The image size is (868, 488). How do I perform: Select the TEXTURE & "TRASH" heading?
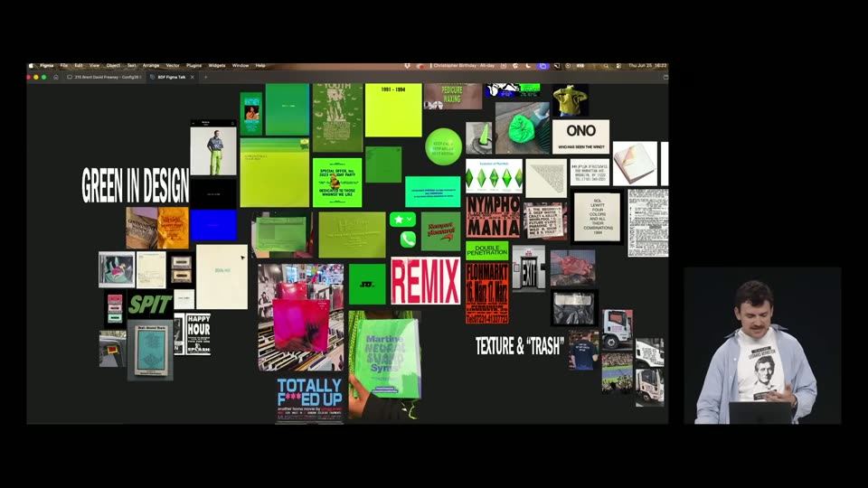519,346
